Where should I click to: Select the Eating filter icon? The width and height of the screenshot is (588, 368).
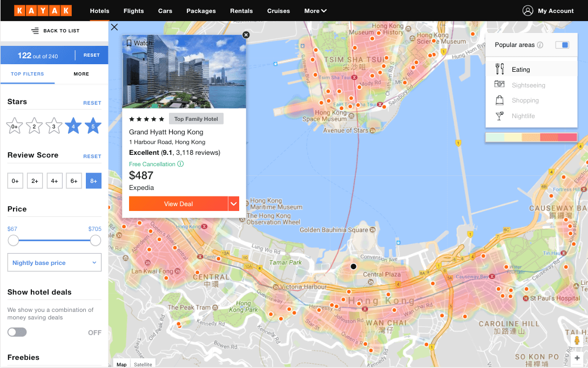tap(500, 69)
